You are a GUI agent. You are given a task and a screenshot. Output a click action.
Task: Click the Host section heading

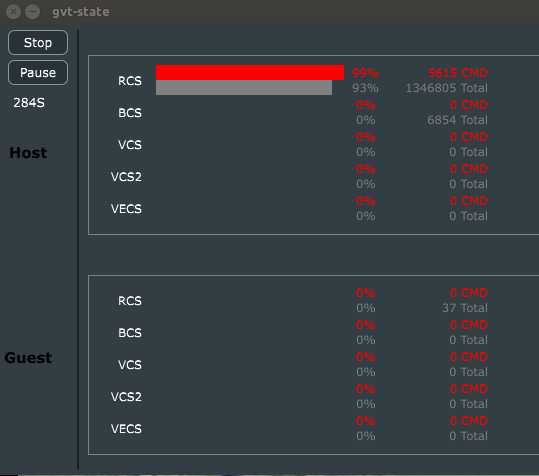point(28,153)
